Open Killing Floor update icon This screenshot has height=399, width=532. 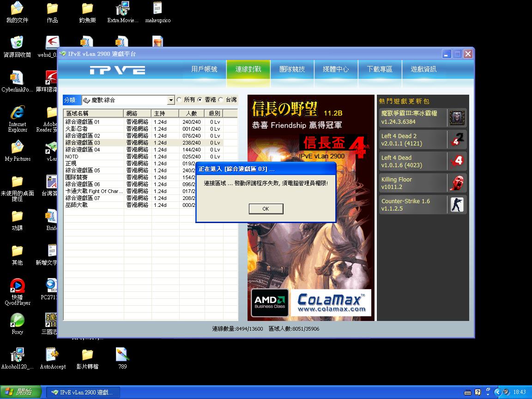[x=457, y=183]
